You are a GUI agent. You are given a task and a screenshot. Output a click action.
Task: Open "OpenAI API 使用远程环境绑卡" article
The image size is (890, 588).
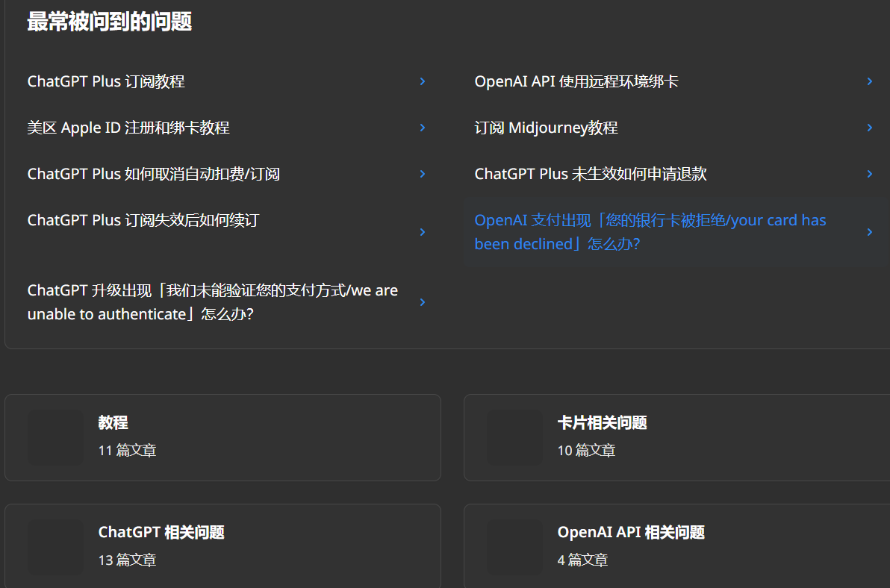pyautogui.click(x=576, y=81)
